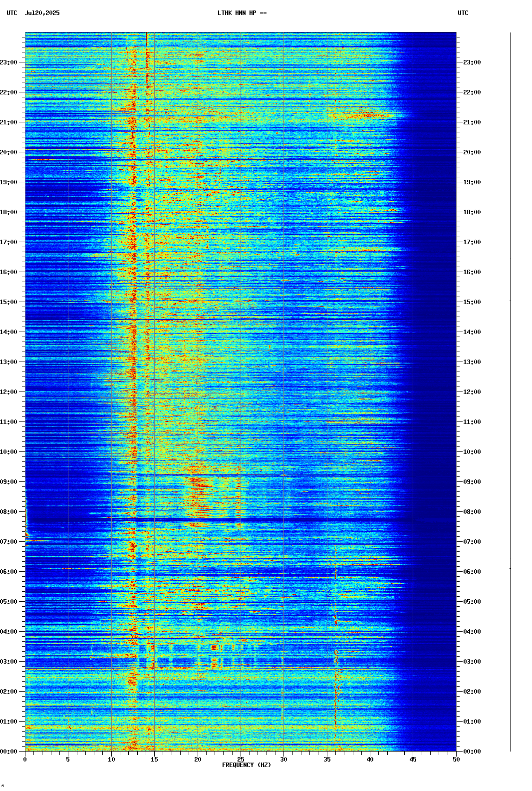Click the 06:00 label on left time axis
The height and width of the screenshot is (791, 532).
tap(8, 572)
